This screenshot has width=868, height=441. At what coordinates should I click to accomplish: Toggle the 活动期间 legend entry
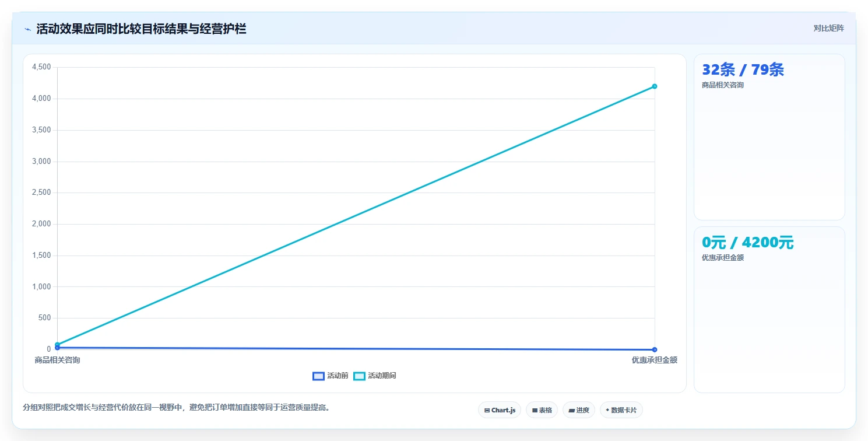[x=375, y=376]
